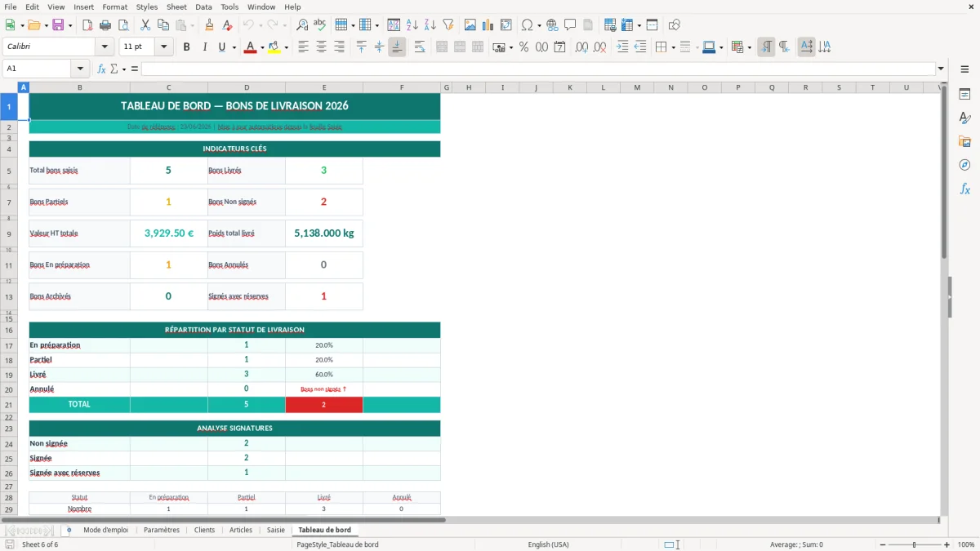Click the Select Function sigma button
This screenshot has height=551, width=980.
(x=114, y=69)
